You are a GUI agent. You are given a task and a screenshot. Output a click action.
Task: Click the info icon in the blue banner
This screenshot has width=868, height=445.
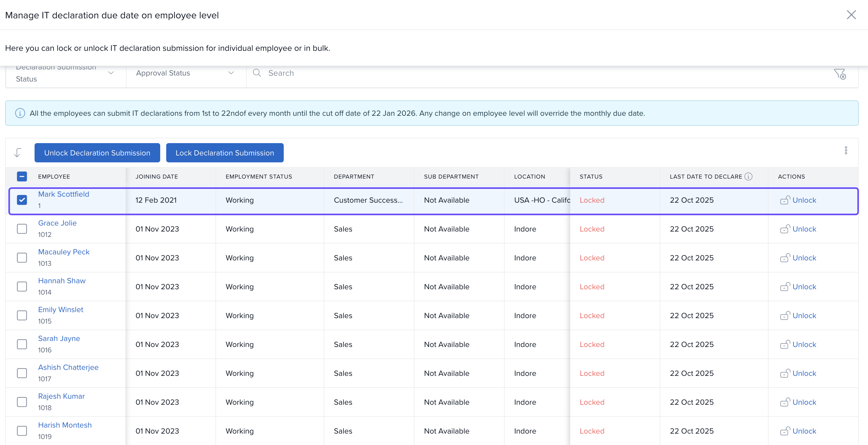pos(20,113)
